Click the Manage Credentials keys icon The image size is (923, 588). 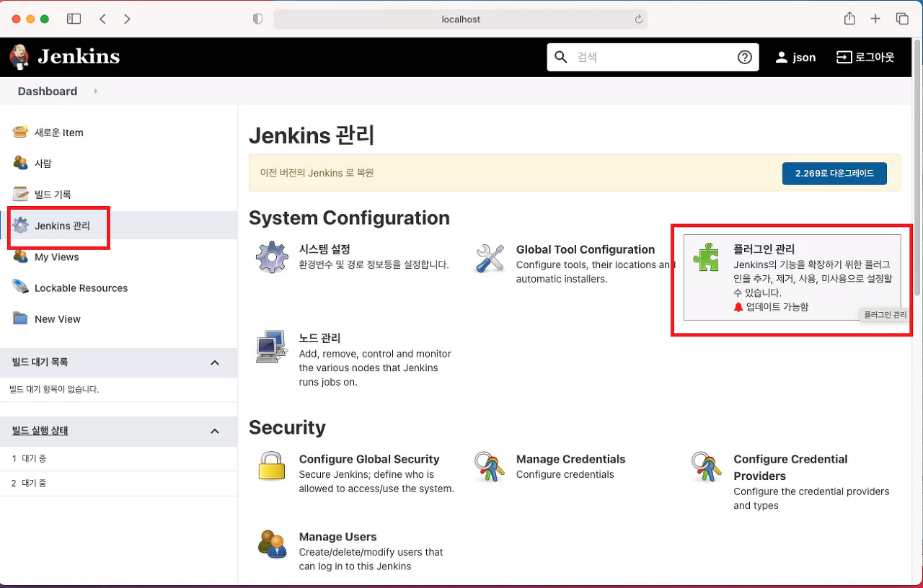pyautogui.click(x=490, y=465)
